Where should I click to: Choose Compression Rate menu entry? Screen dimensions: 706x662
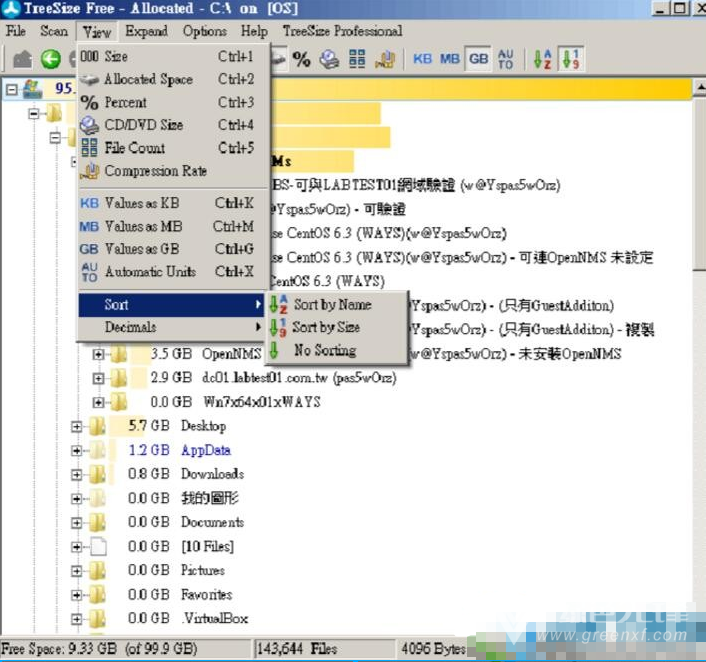tap(173, 171)
